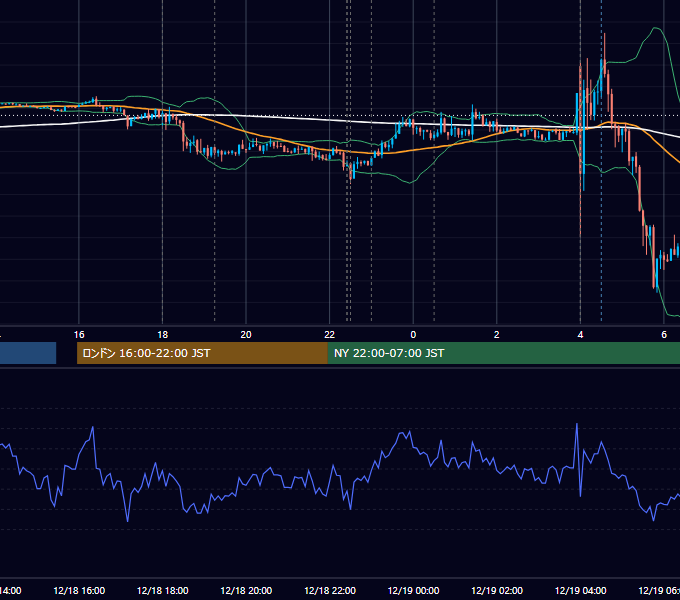Image resolution: width=680 pixels, height=600 pixels.
Task: Click the London 16:00-22:00 JST session bar
Action: point(202,353)
